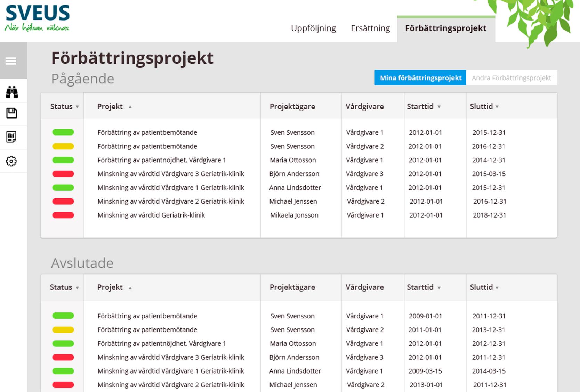Click end date 2013-12-31 in Avslutade
The width and height of the screenshot is (580, 392).
point(488,330)
